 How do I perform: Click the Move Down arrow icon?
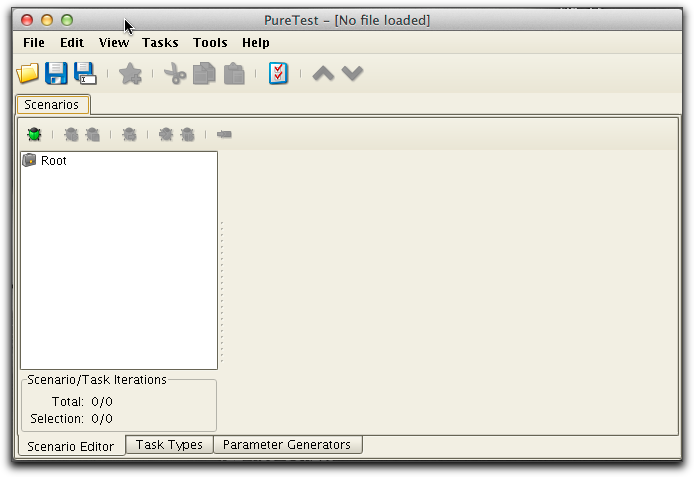point(352,73)
